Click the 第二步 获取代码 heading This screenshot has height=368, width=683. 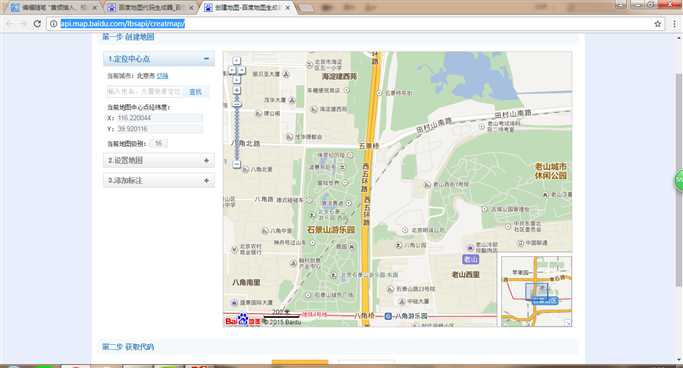click(x=128, y=347)
